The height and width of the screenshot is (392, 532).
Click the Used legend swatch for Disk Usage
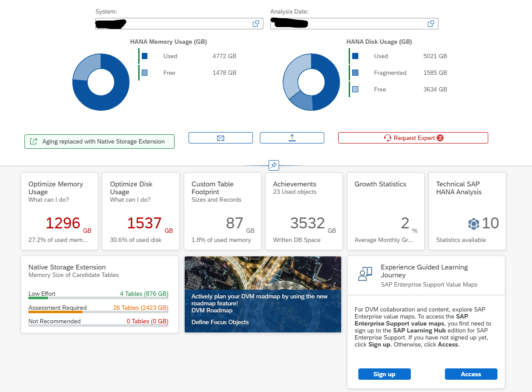(x=355, y=56)
